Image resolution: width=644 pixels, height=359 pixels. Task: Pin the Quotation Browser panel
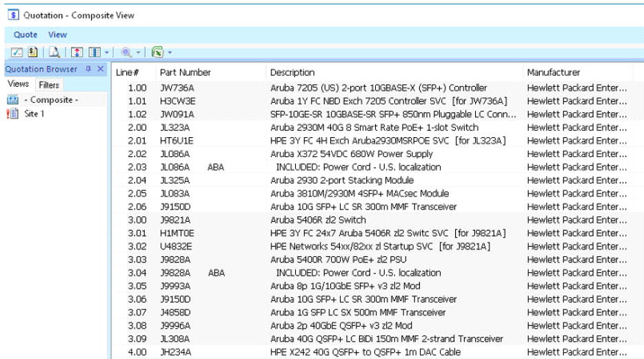click(88, 69)
